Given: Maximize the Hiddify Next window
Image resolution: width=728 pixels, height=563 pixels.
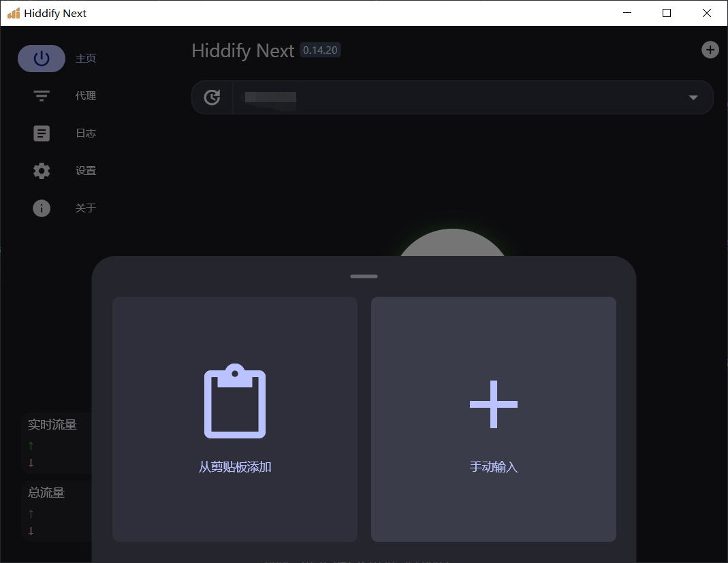Looking at the screenshot, I should coord(667,13).
